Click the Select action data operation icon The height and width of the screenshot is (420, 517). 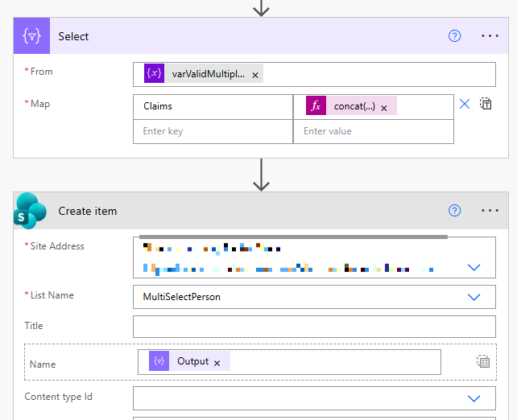tap(32, 36)
